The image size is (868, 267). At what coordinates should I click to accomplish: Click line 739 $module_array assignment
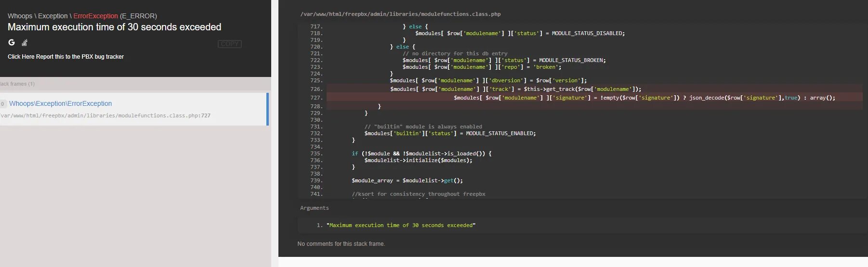click(407, 180)
